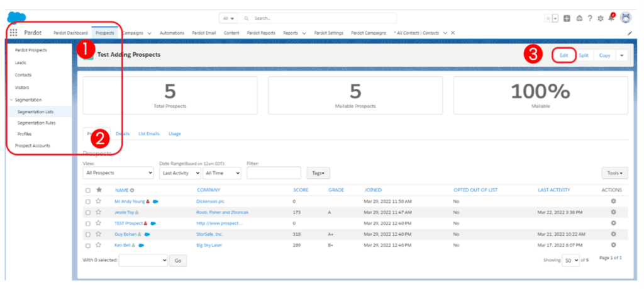Image resolution: width=644 pixels, height=289 pixels.
Task: Open the Automations tab
Action: coord(172,33)
